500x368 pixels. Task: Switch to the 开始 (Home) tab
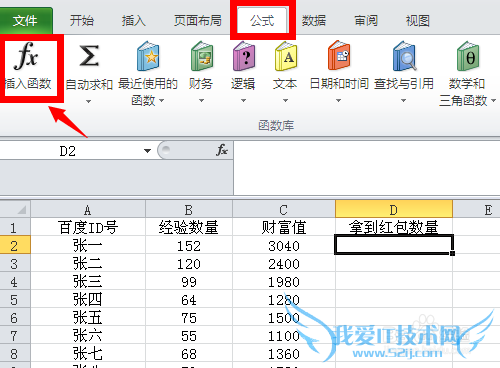82,21
